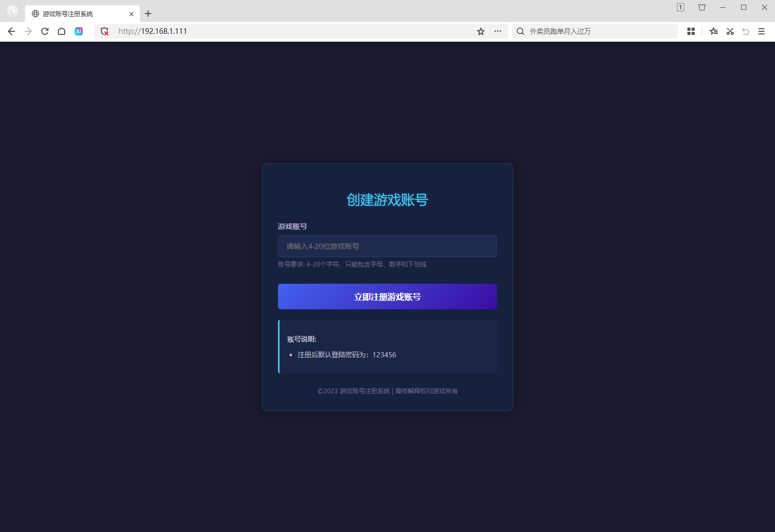Open a new tab with the plus button
Screen dimensions: 775x532
pos(148,14)
